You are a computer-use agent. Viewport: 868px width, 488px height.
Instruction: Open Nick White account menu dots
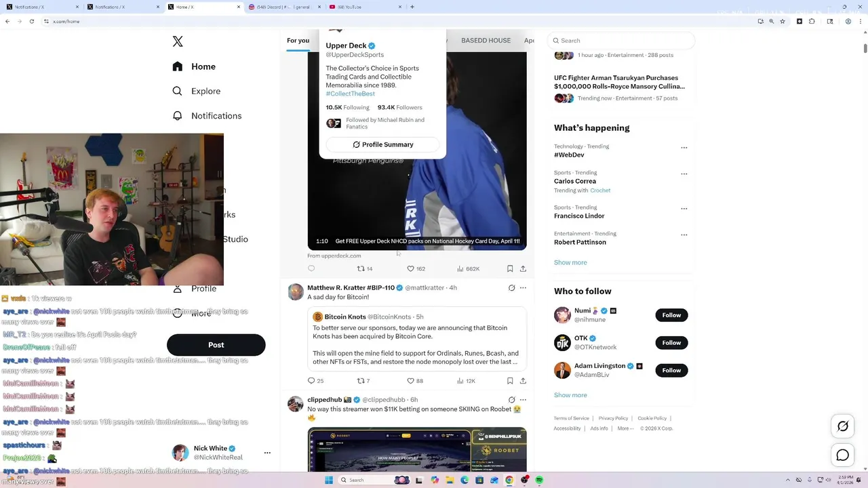(267, 453)
